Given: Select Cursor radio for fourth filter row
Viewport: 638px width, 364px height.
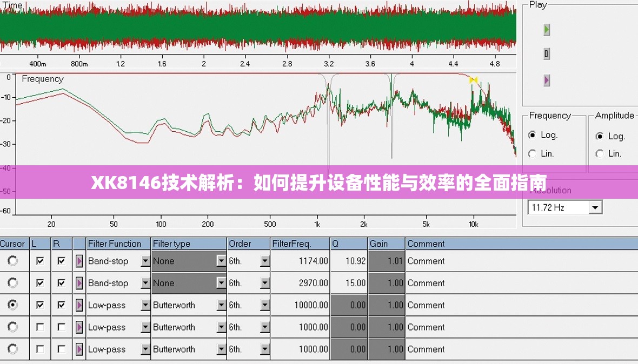Looking at the screenshot, I should pyautogui.click(x=12, y=327).
